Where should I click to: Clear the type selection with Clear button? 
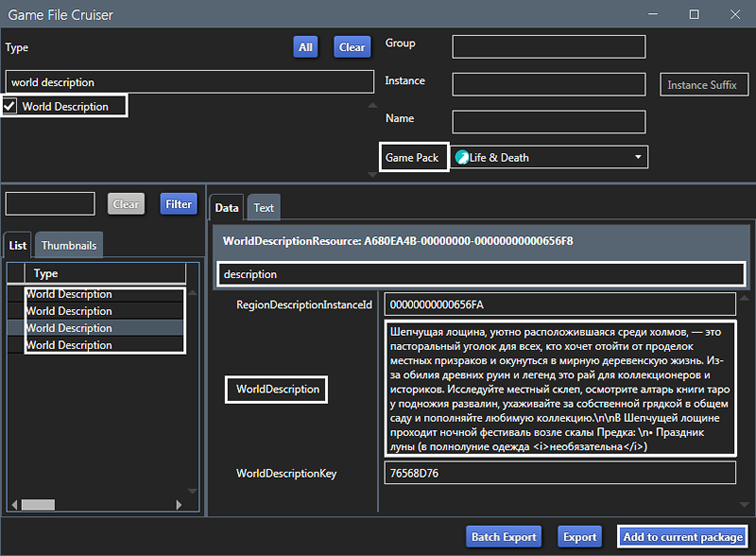pos(352,47)
